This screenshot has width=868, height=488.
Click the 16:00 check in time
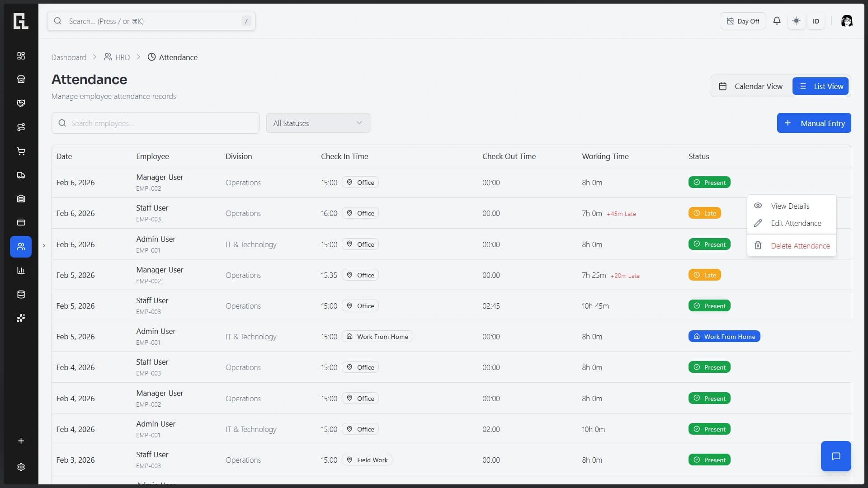(329, 213)
